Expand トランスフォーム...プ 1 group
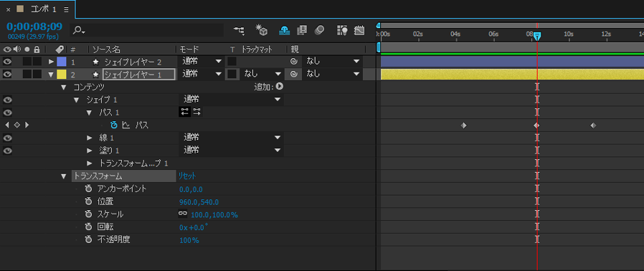Viewport: 644px width, 271px height. point(90,163)
